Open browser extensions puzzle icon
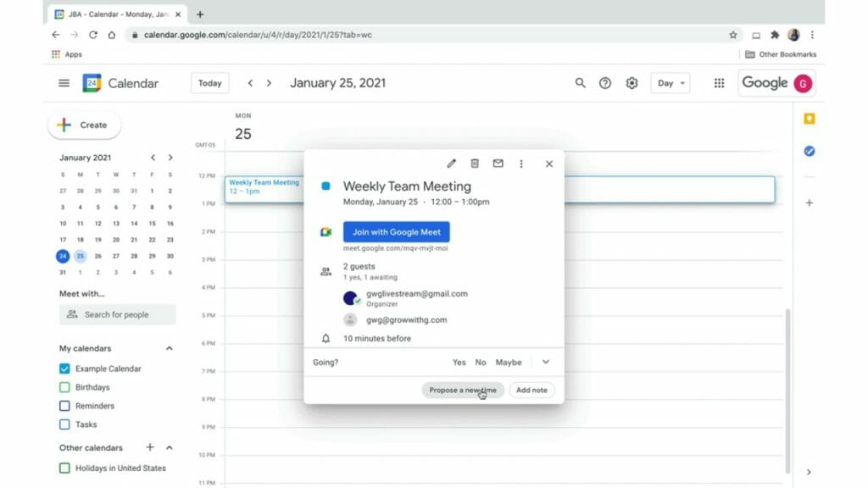868x488 pixels. point(775,35)
